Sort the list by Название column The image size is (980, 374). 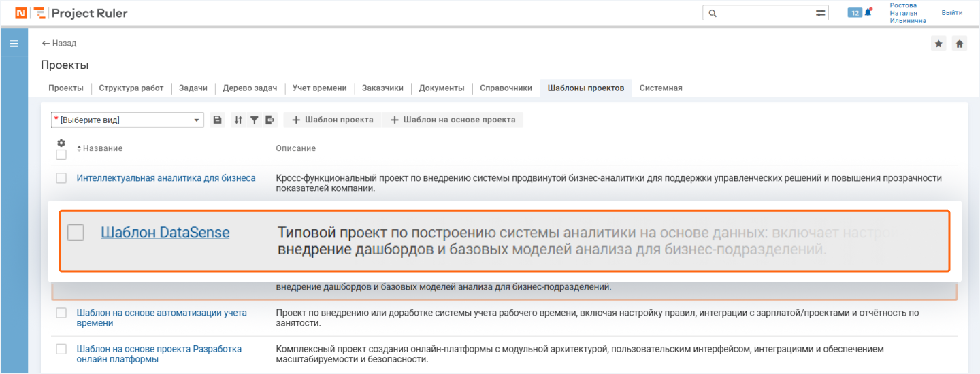[102, 148]
